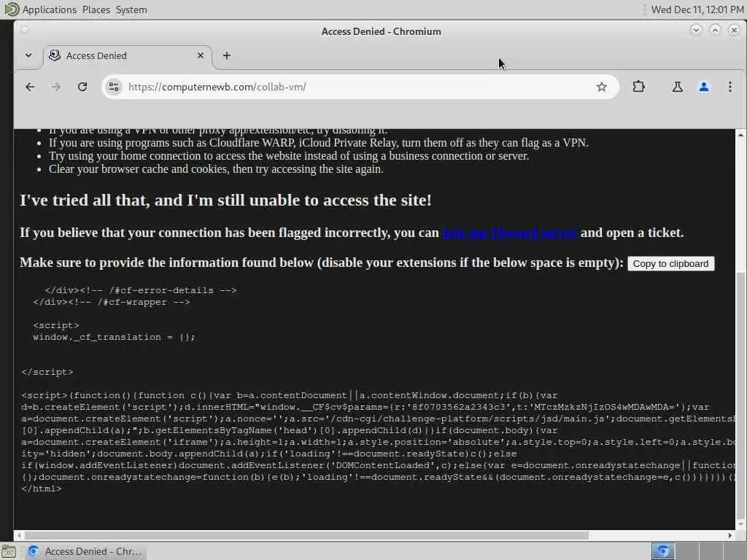Click the show desktop icon in bottom panel
747x560 pixels.
(x=9, y=552)
